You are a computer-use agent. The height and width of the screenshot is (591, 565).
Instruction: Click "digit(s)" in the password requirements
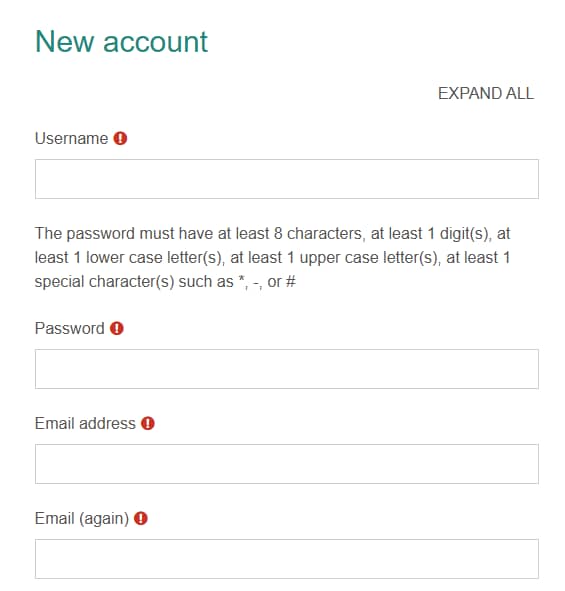[464, 234]
